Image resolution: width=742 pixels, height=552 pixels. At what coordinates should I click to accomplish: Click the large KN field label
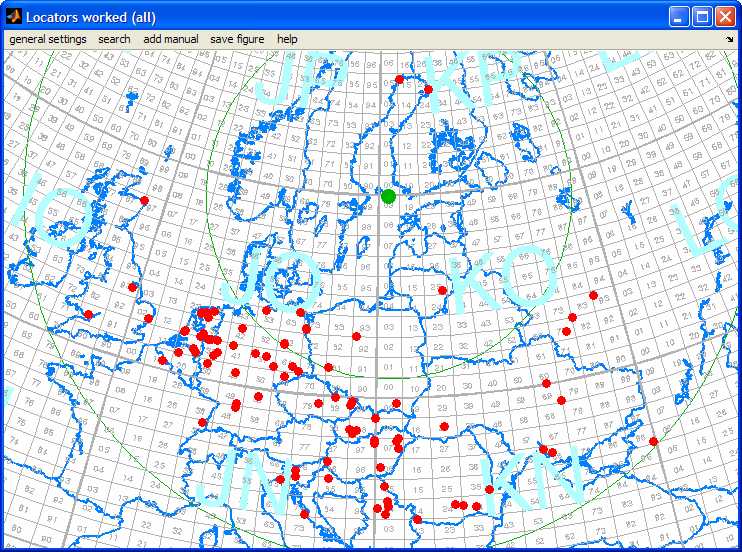click(535, 479)
